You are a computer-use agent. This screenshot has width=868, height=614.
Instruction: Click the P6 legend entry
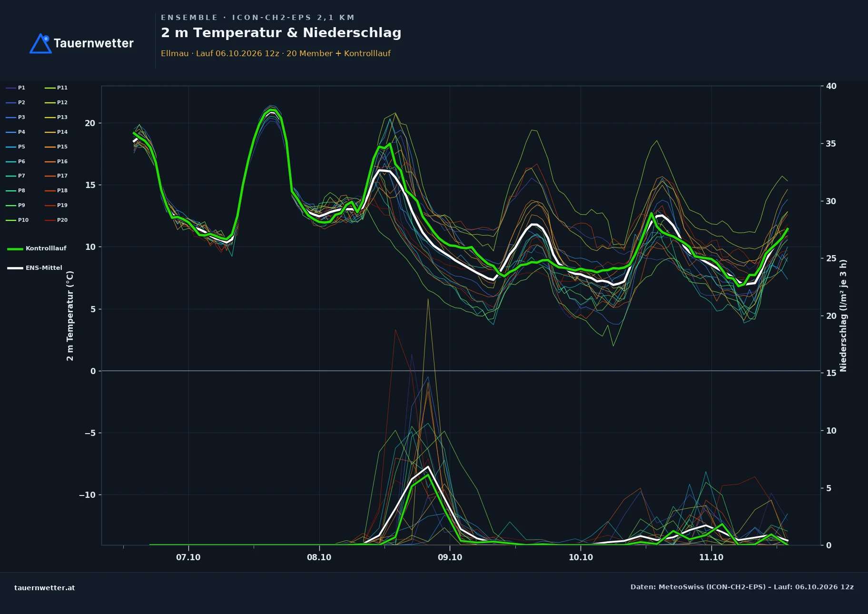click(15, 161)
